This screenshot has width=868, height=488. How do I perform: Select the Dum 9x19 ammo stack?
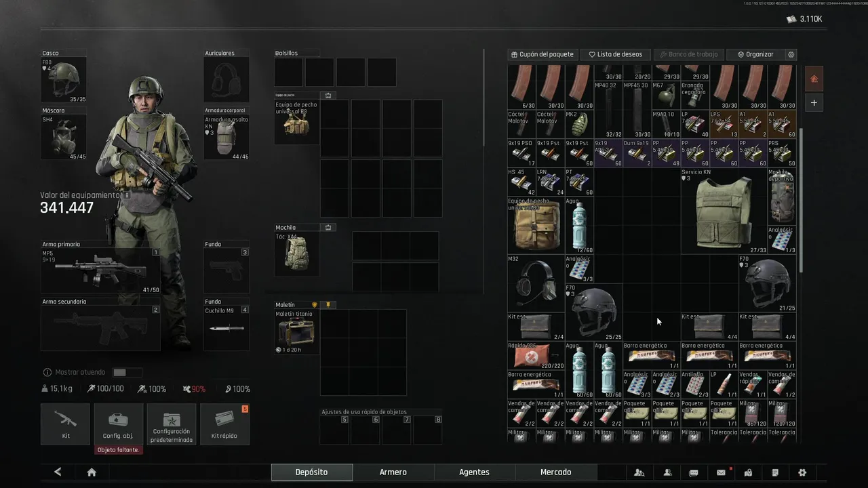pyautogui.click(x=637, y=153)
